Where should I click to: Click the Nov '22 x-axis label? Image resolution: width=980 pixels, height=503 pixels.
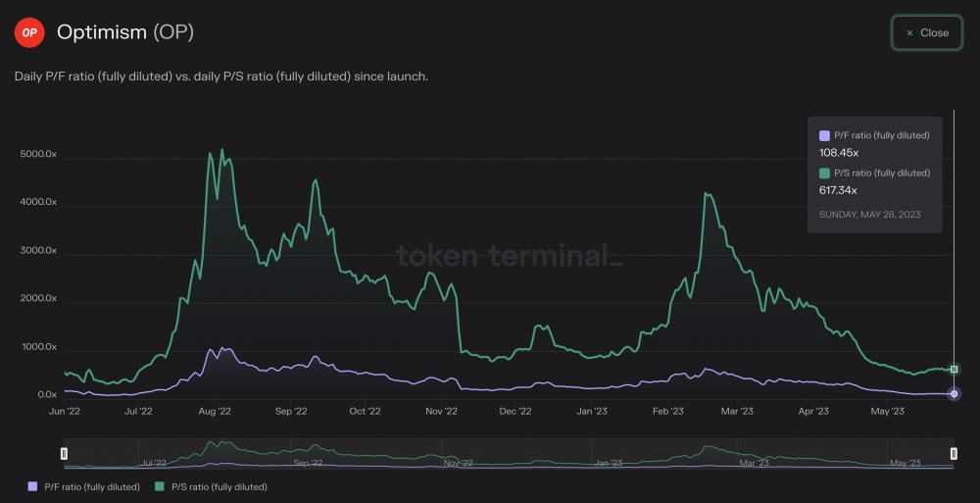pos(441,411)
